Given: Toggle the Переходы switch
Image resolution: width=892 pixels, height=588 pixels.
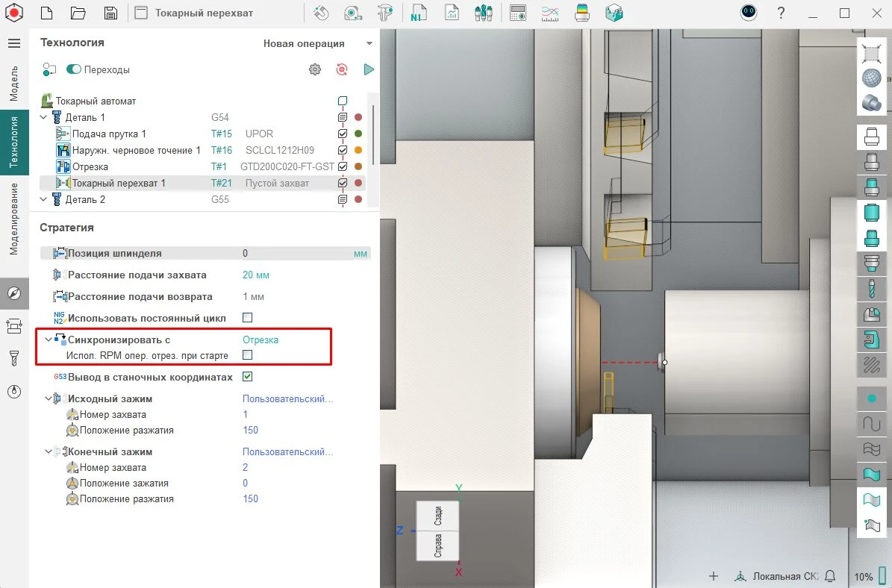Looking at the screenshot, I should [74, 69].
